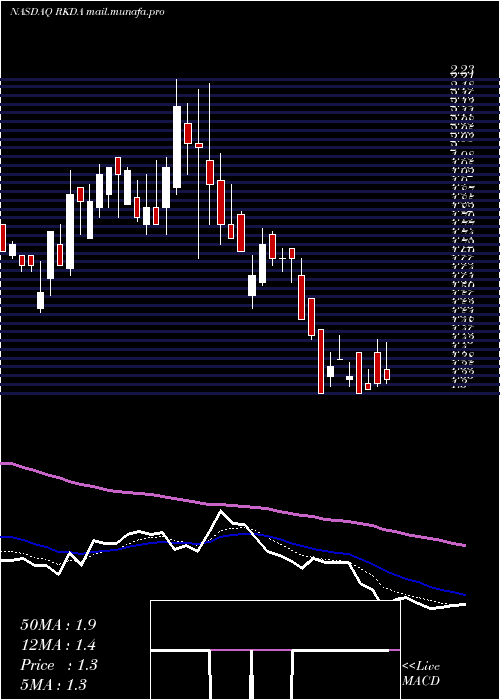Click the 5MA : 1.3 label
The width and height of the screenshot is (500, 700).
pos(53,684)
